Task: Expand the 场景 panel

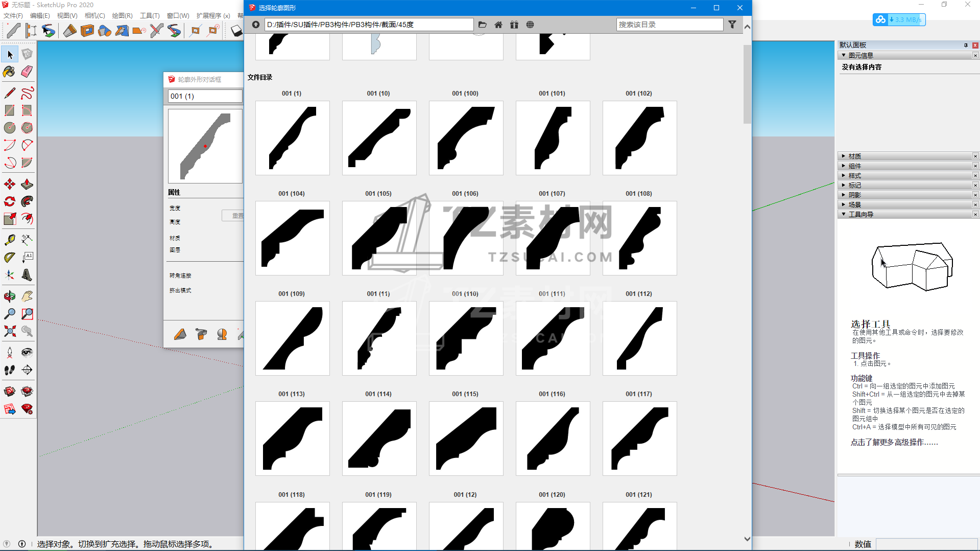Action: 844,204
